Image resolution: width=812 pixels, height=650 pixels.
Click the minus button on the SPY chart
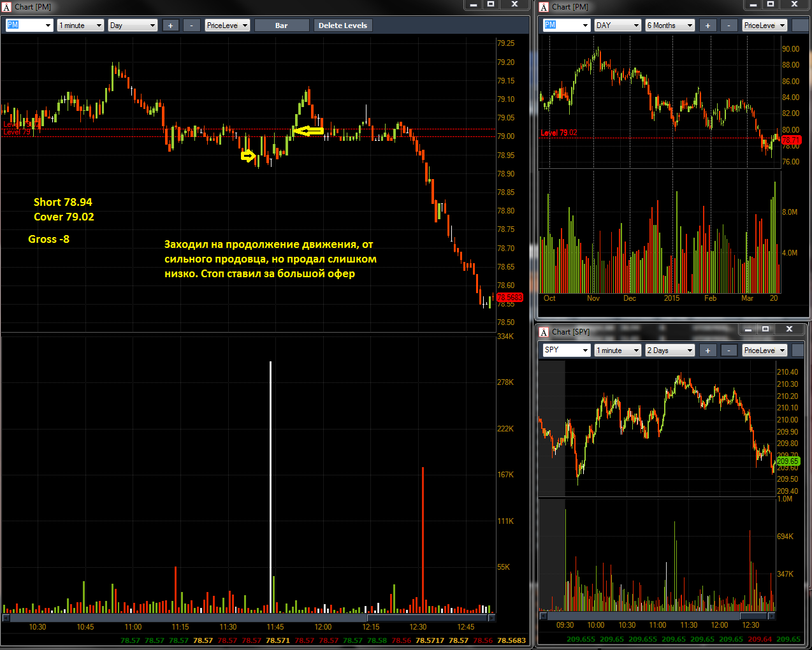pos(729,350)
